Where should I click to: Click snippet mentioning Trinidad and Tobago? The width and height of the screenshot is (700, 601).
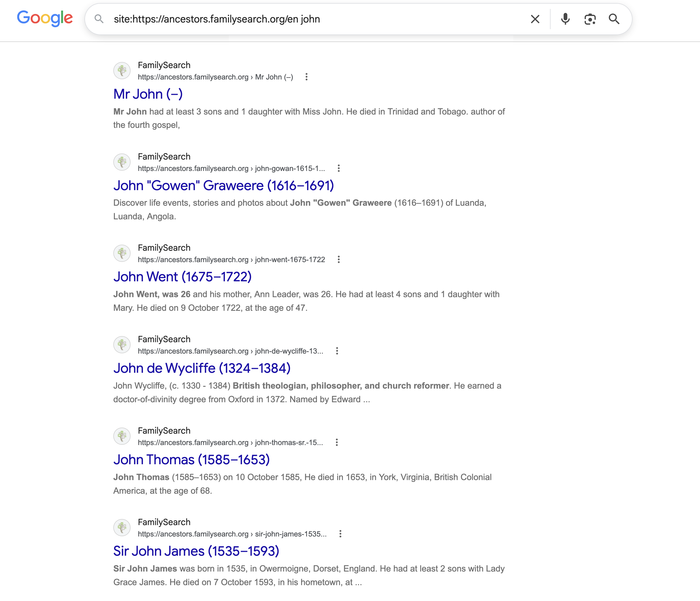coord(309,118)
